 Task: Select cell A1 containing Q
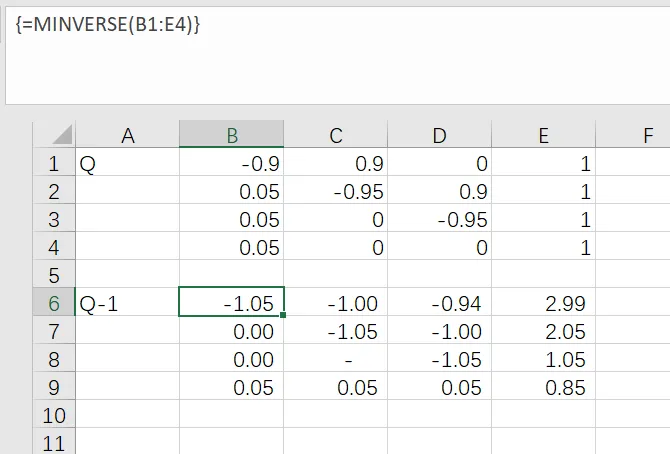pyautogui.click(x=127, y=164)
